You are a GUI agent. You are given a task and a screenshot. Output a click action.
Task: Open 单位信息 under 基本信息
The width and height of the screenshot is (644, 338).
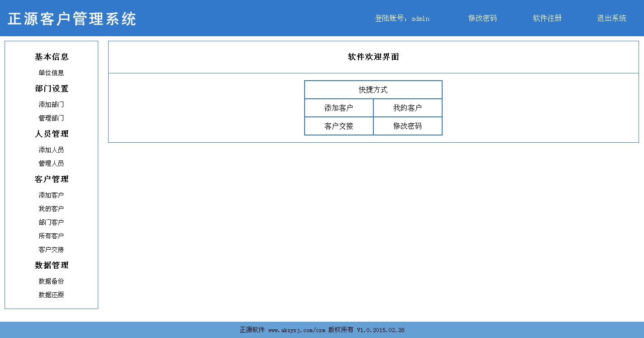[51, 72]
